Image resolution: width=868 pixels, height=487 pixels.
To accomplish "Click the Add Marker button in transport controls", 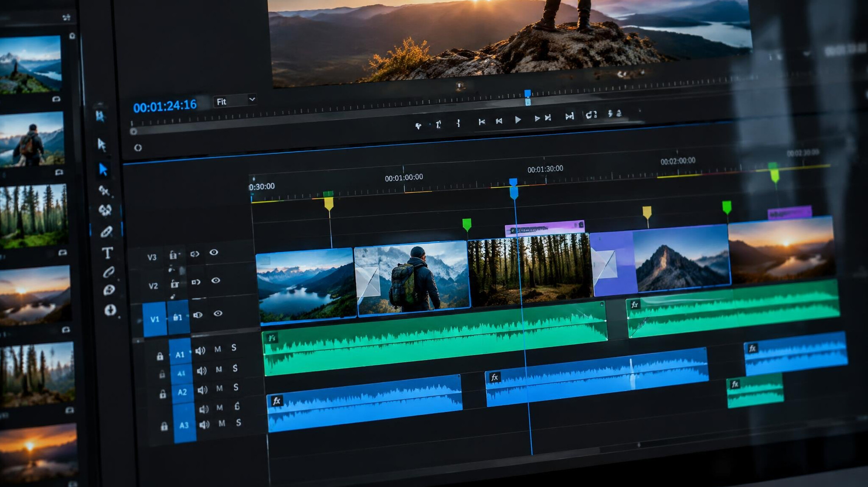I will (418, 126).
